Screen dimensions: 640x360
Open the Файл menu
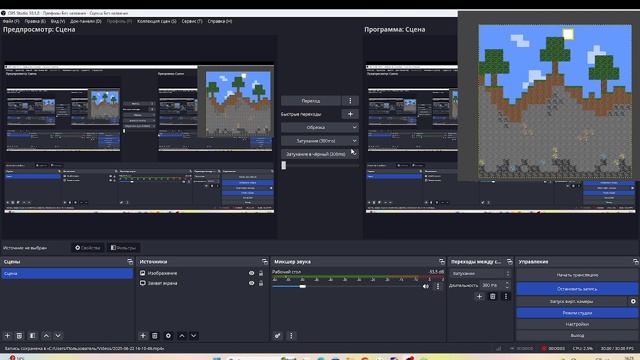[11, 21]
